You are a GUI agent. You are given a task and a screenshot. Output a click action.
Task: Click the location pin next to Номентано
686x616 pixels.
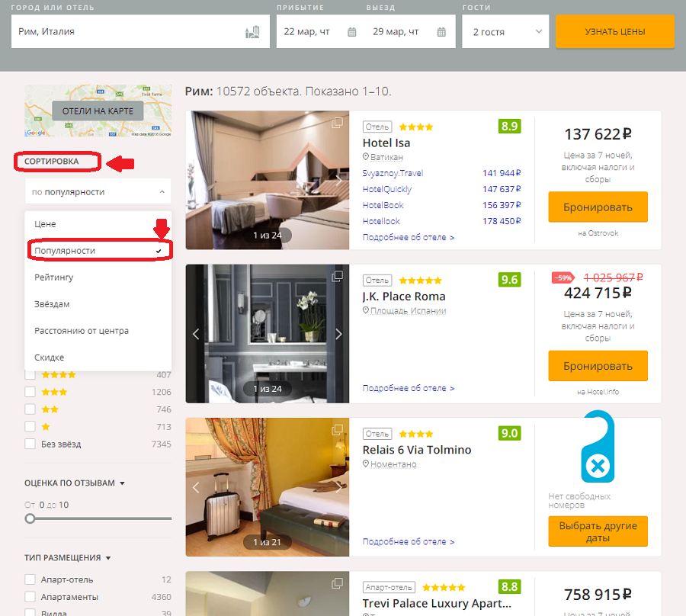tap(366, 464)
